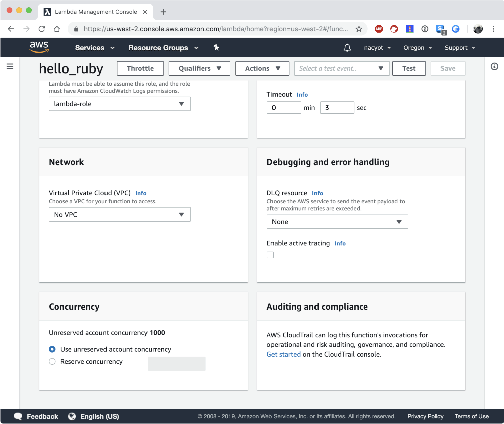The width and height of the screenshot is (504, 424).
Task: Click the Chrome profile avatar
Action: click(478, 29)
